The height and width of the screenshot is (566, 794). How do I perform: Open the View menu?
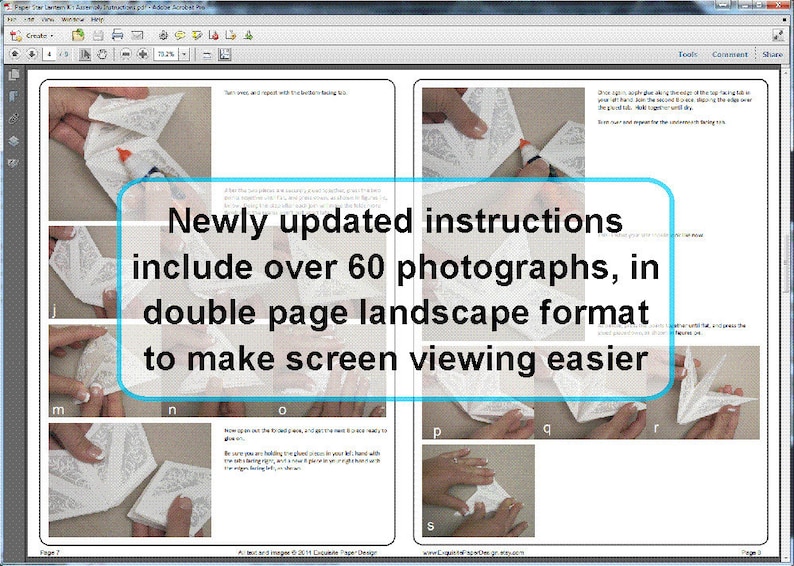click(48, 20)
